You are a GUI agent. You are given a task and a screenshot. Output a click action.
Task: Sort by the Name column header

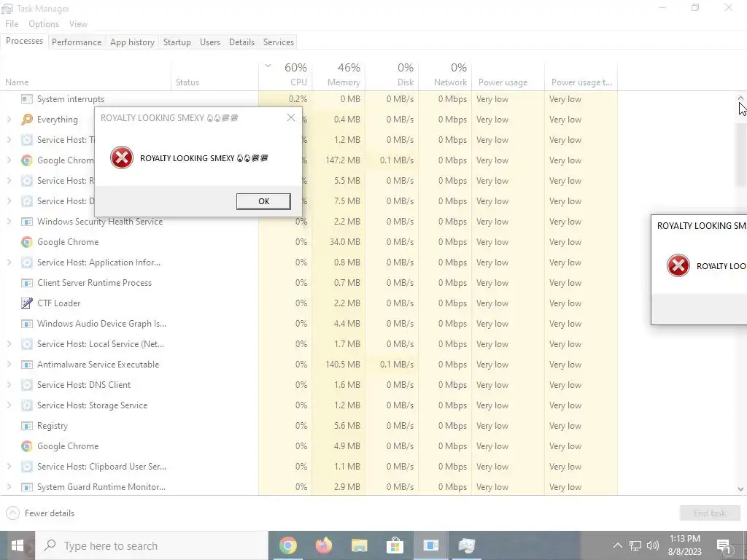(x=86, y=76)
